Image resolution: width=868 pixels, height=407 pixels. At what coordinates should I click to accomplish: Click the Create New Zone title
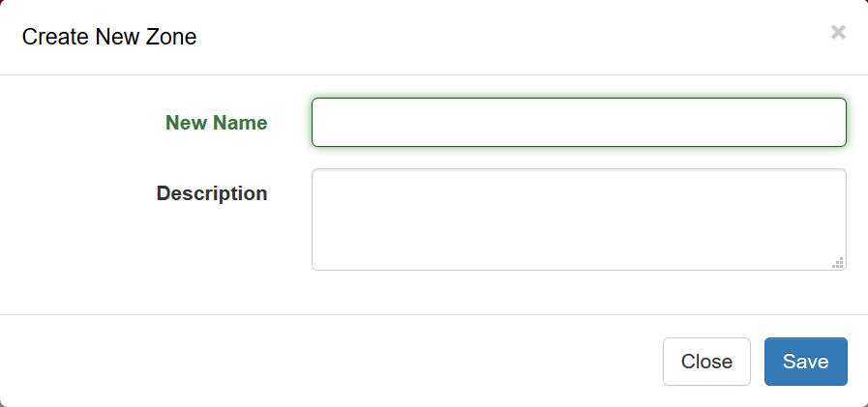pyautogui.click(x=109, y=38)
